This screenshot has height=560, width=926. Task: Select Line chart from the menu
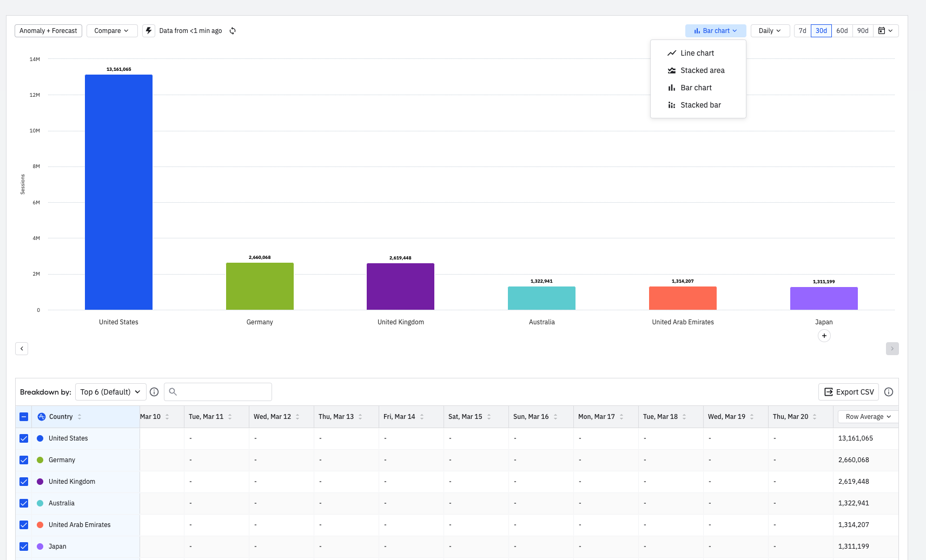click(698, 53)
